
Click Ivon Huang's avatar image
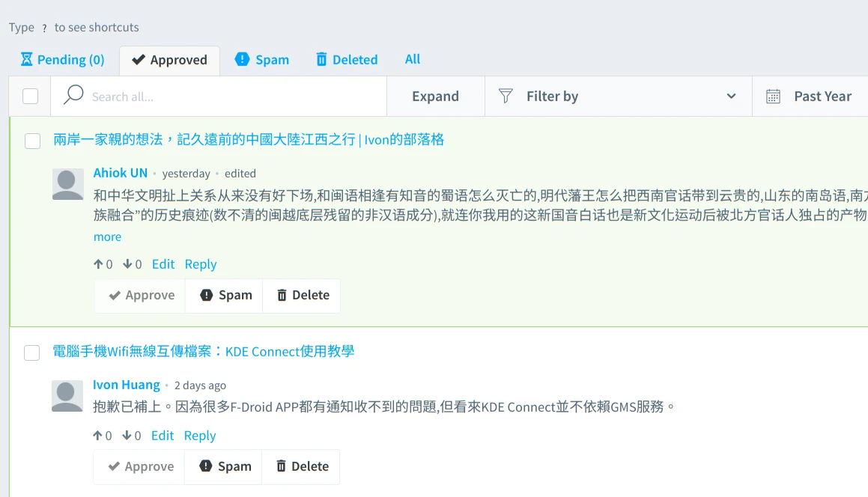click(x=67, y=396)
